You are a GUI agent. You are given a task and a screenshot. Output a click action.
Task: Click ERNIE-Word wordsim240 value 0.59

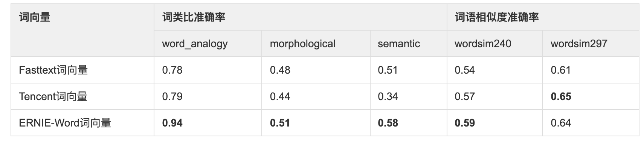(465, 123)
